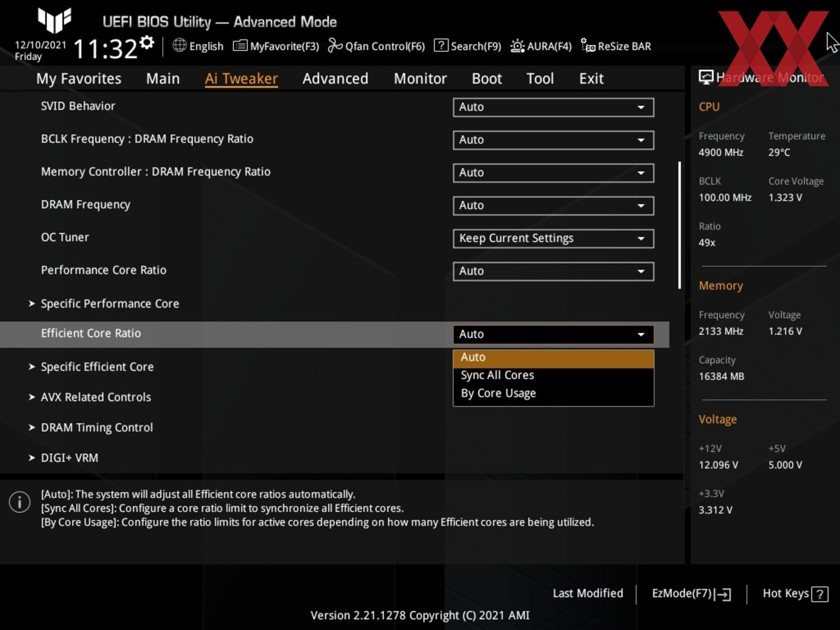Click memory capacity value 16384 MB
Screen dimensions: 840x630
tap(721, 376)
